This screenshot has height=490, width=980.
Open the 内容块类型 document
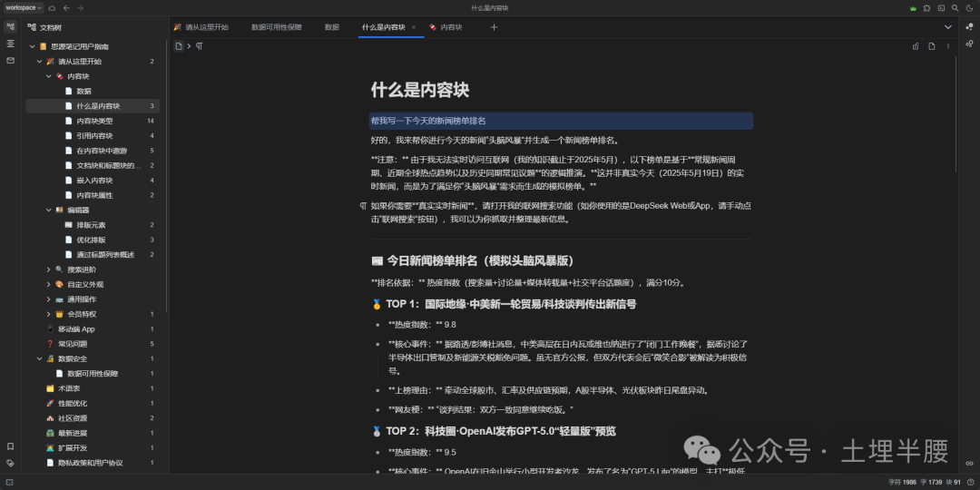click(x=93, y=121)
